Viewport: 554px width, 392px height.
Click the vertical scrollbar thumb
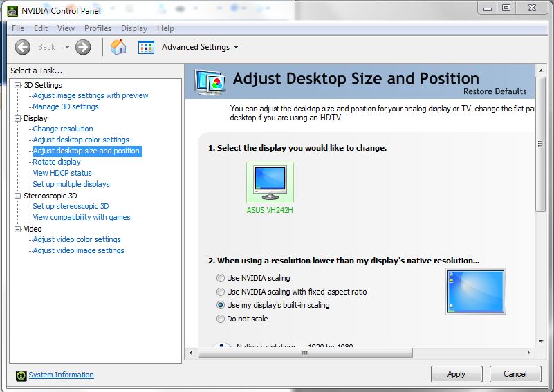point(540,144)
